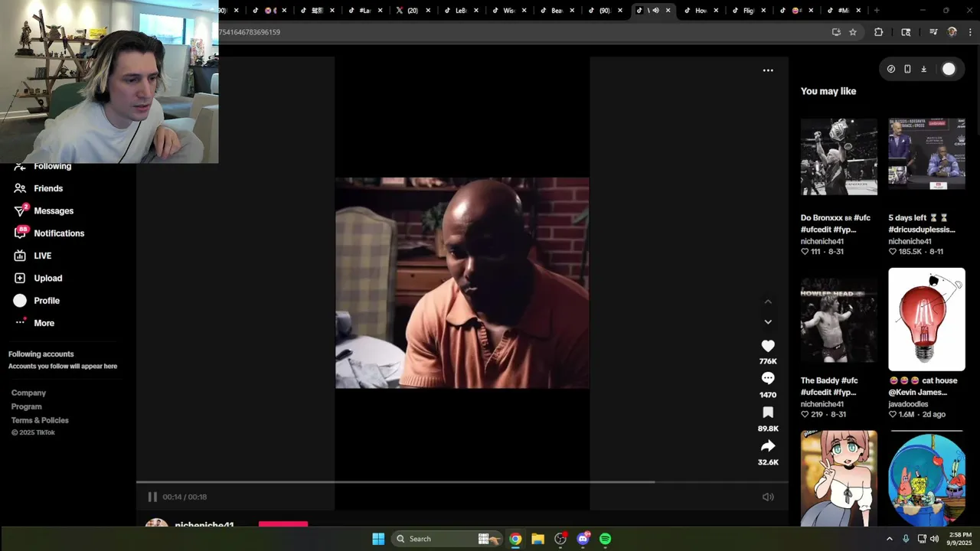The height and width of the screenshot is (551, 980).
Task: Go to LIVE in the sidebar
Action: point(33,256)
